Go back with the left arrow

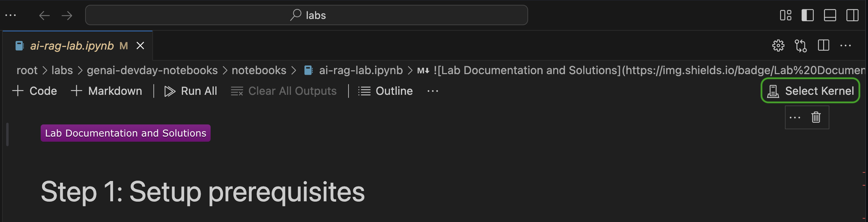[x=44, y=15]
